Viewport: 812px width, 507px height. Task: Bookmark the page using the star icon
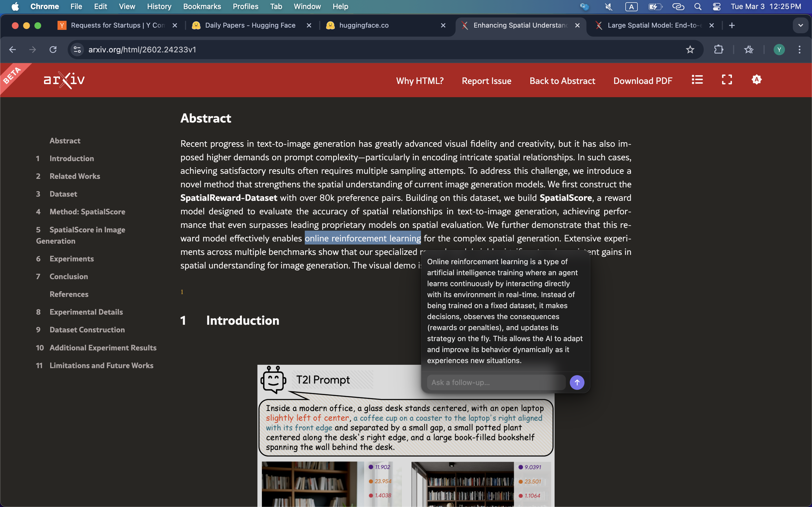(690, 49)
